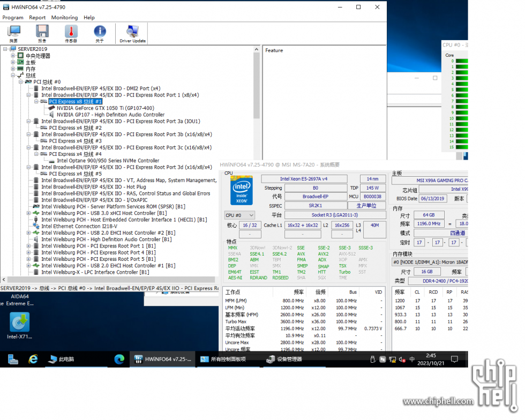Click the Intel Ethernet Connection I218-V network icon
This screenshot has height=420, width=525.
click(x=36, y=227)
